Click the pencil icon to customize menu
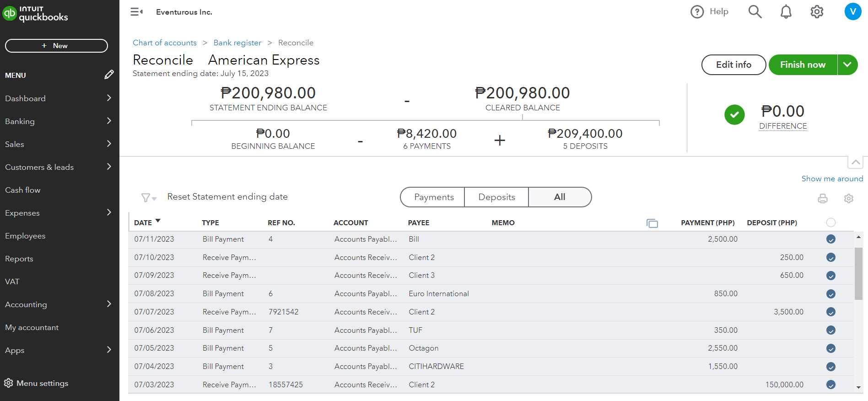The height and width of the screenshot is (401, 868). tap(109, 75)
